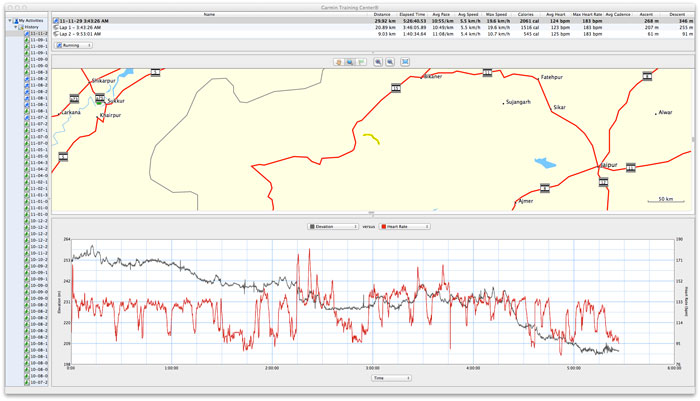Screen dimensions: 700x401
Task: Collapse the History folder node
Action: tap(15, 27)
